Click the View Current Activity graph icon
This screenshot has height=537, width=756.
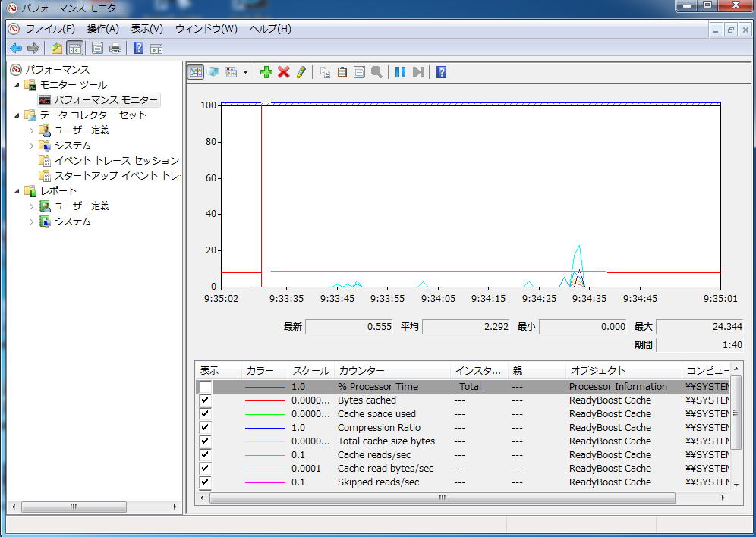[195, 72]
